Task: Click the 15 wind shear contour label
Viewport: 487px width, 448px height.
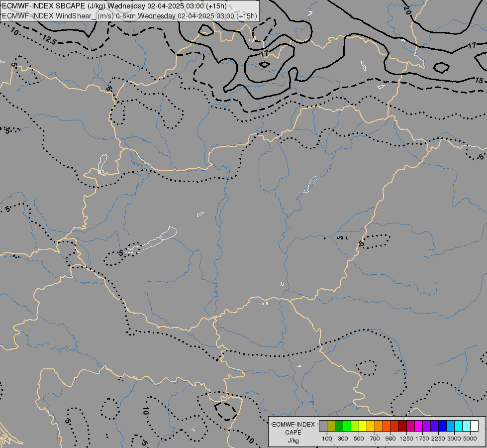Action: [x=479, y=81]
